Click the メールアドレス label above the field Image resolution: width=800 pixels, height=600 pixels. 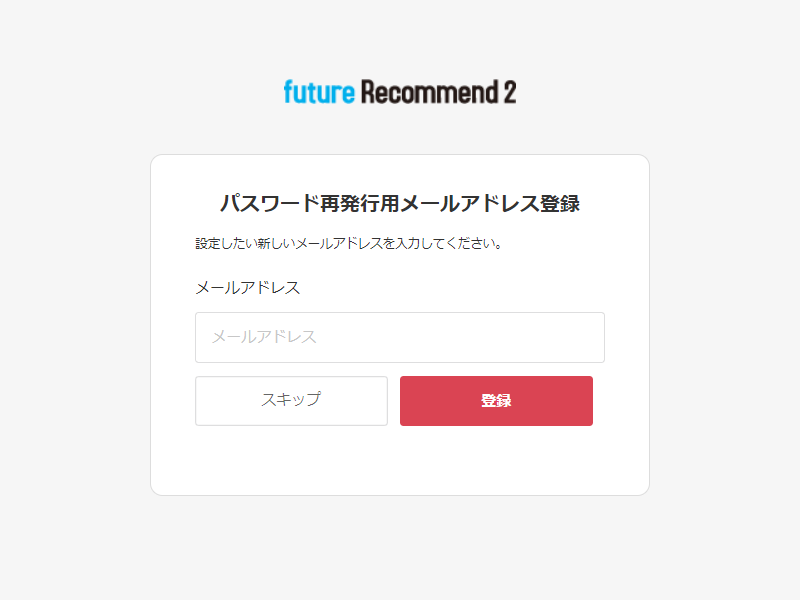pos(248,288)
